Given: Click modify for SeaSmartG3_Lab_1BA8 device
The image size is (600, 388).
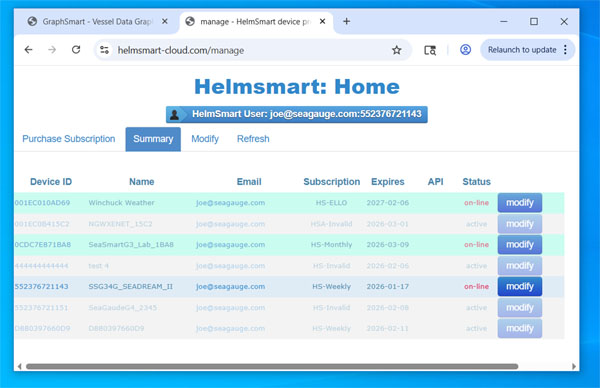Looking at the screenshot, I should point(520,245).
